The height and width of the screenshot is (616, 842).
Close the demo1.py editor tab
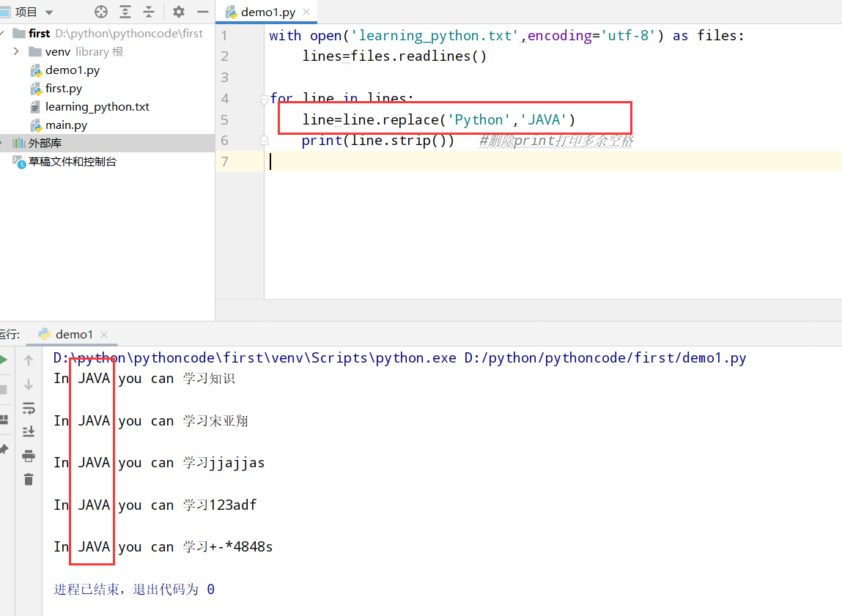coord(306,12)
